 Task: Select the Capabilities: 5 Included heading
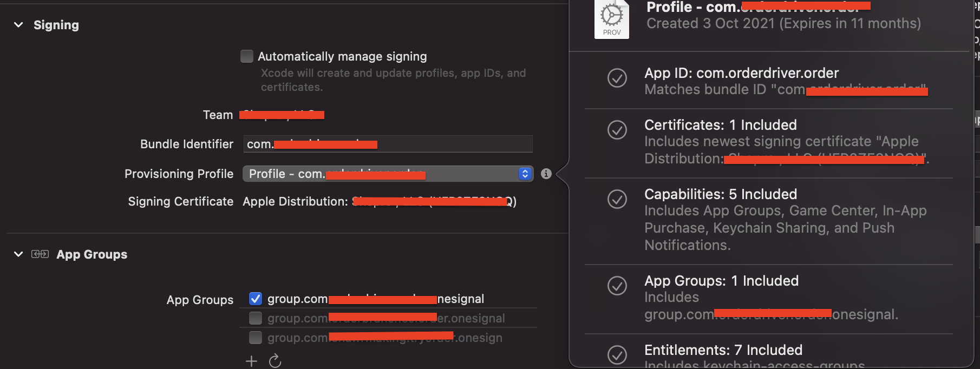(721, 194)
